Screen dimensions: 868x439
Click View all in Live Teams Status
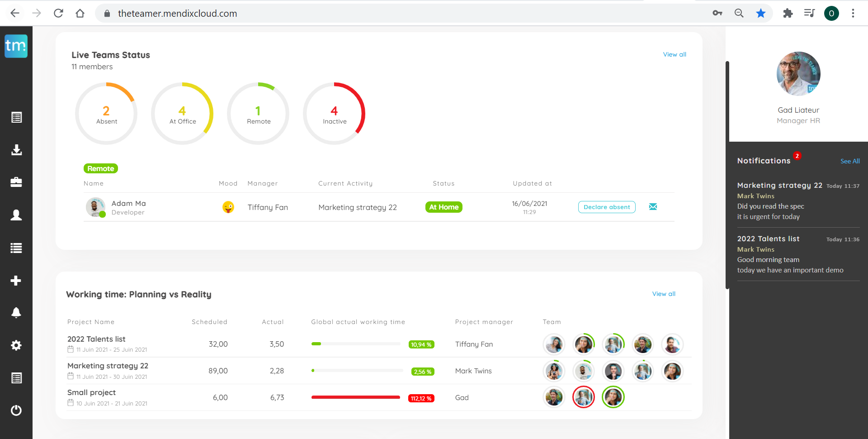(674, 54)
